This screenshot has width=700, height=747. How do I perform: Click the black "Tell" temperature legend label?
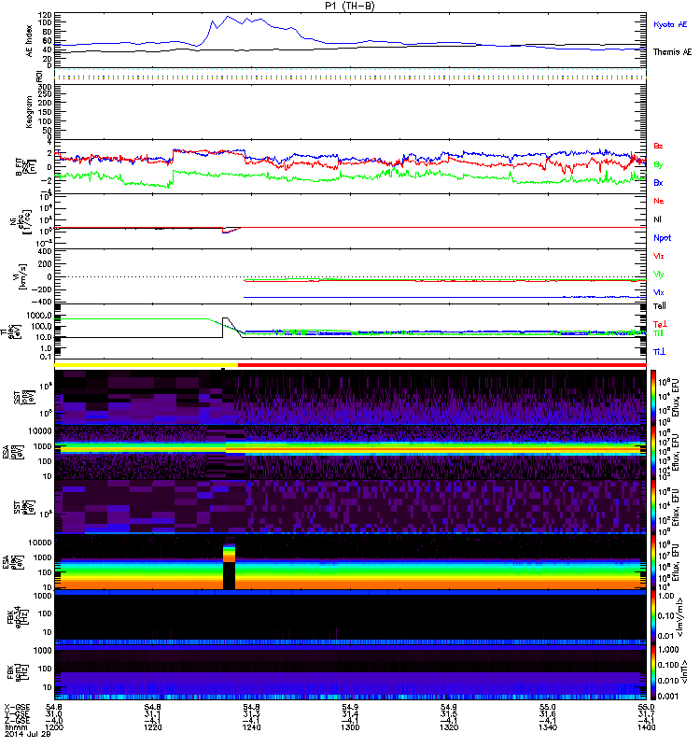pyautogui.click(x=660, y=306)
